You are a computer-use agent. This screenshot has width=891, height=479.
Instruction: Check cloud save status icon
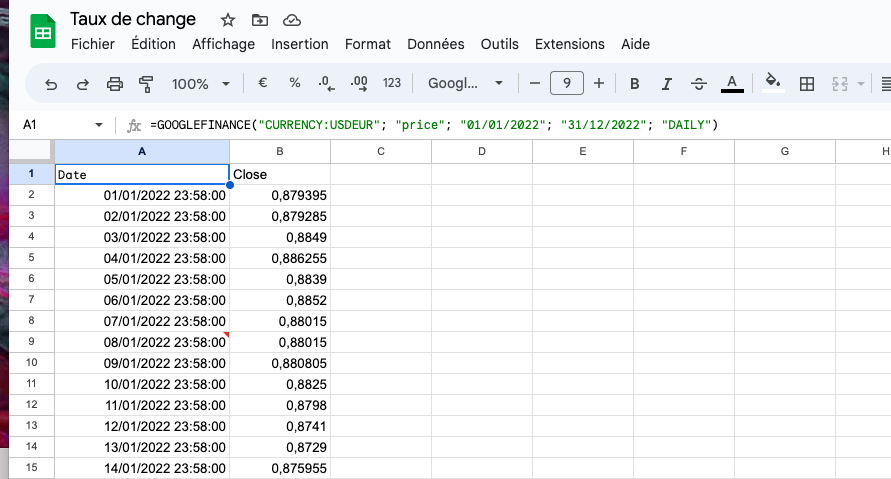[x=292, y=20]
